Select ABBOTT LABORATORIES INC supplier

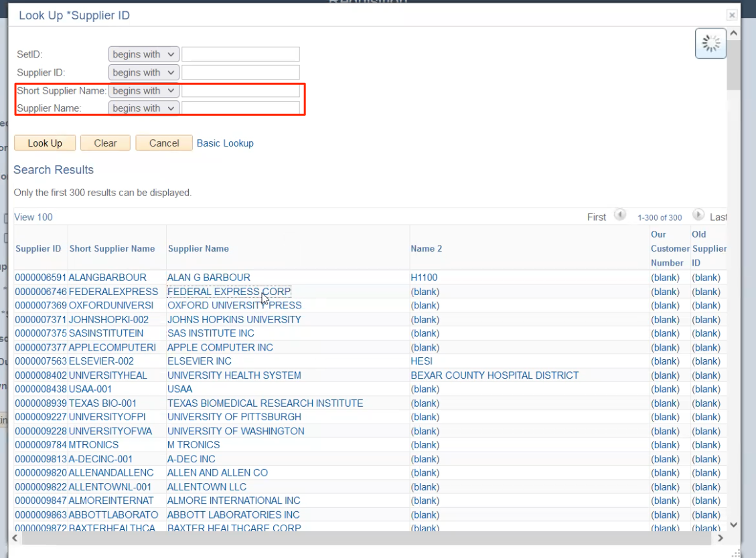pyautogui.click(x=233, y=515)
